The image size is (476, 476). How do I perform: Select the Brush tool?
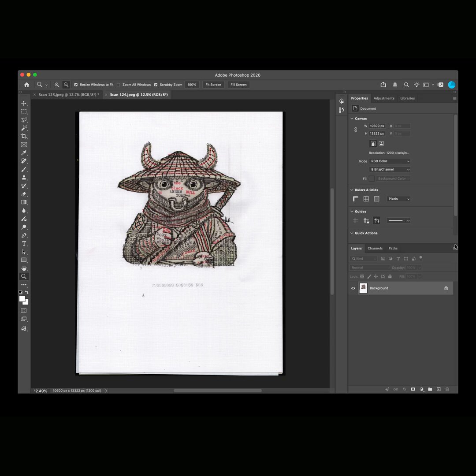click(x=24, y=169)
